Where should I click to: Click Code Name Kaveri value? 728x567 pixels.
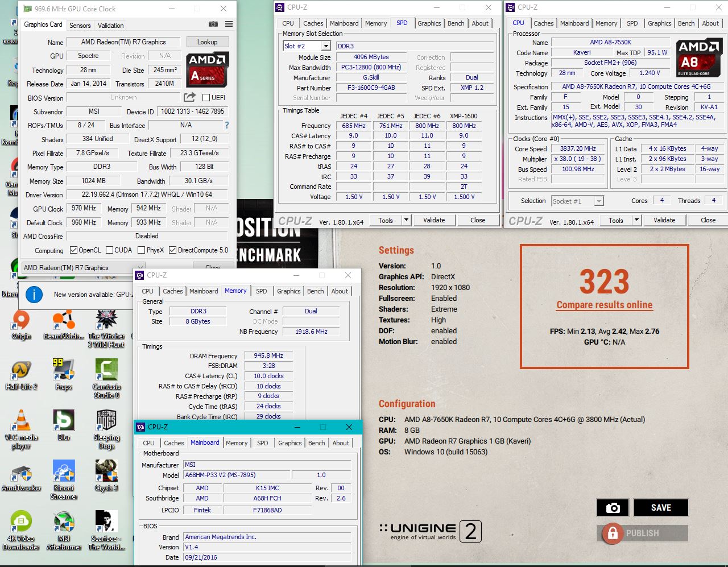581,52
